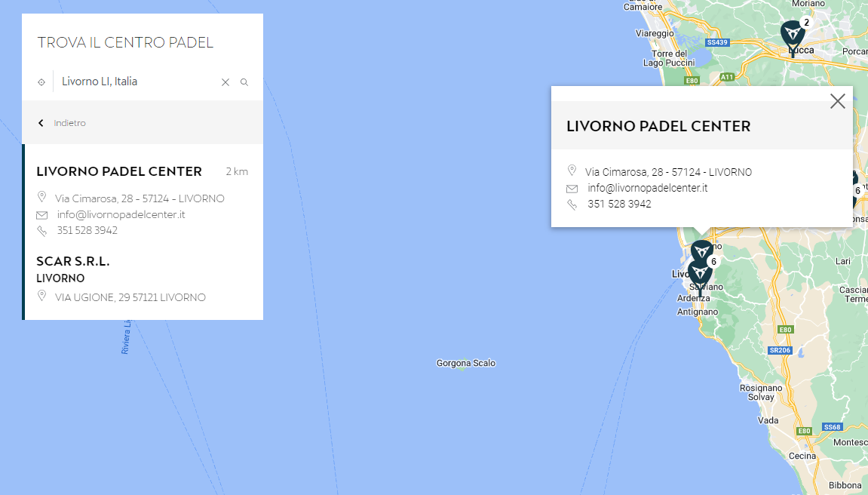This screenshot has width=868, height=495.
Task: Click the envelope icon in sidebar listing
Action: (x=42, y=215)
